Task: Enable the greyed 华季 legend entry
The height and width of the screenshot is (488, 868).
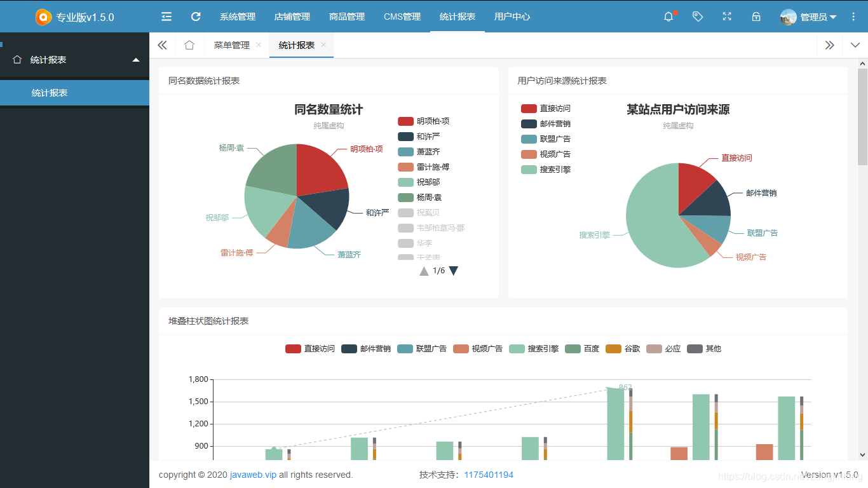Action: 415,243
